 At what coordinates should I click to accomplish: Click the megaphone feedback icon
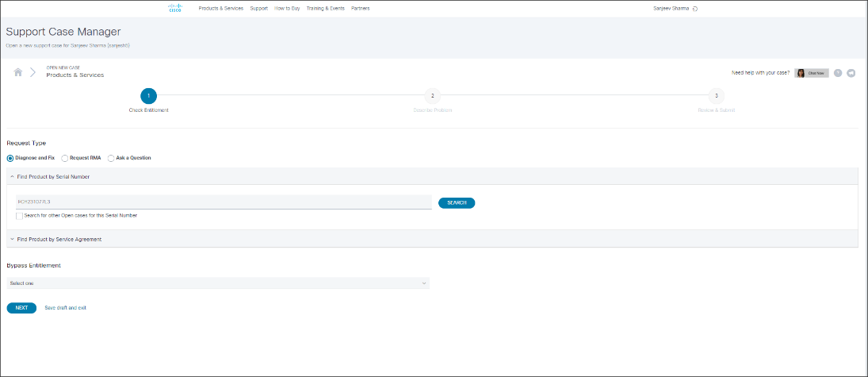point(851,73)
